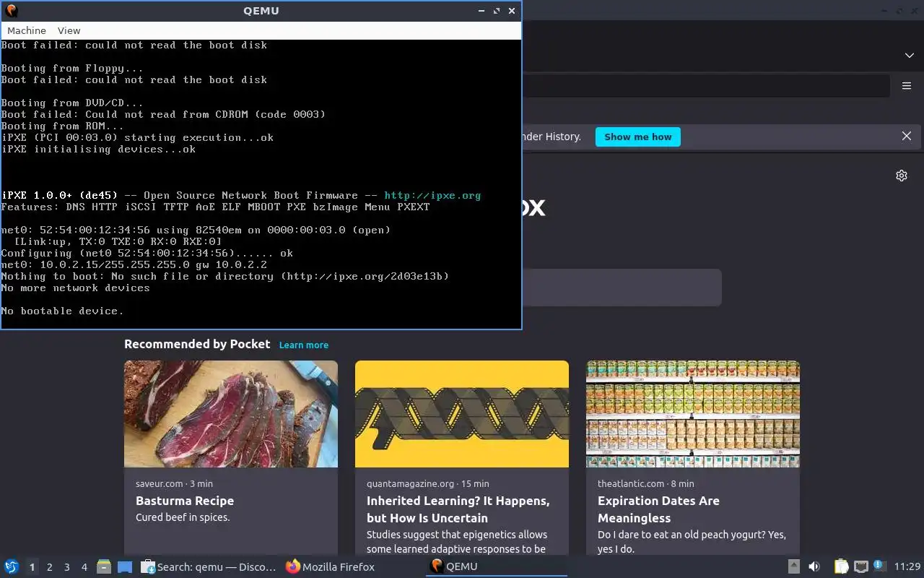Open the Machine menu in QEMU
The width and height of the screenshot is (924, 578).
(27, 30)
